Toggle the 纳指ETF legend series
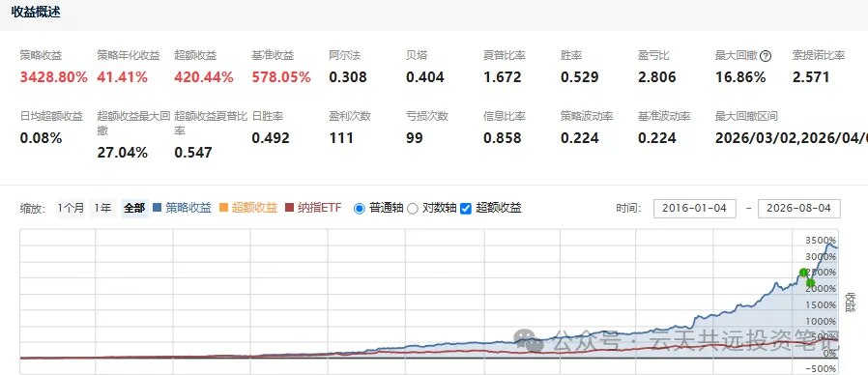Image resolution: width=868 pixels, height=375 pixels. pyautogui.click(x=313, y=208)
